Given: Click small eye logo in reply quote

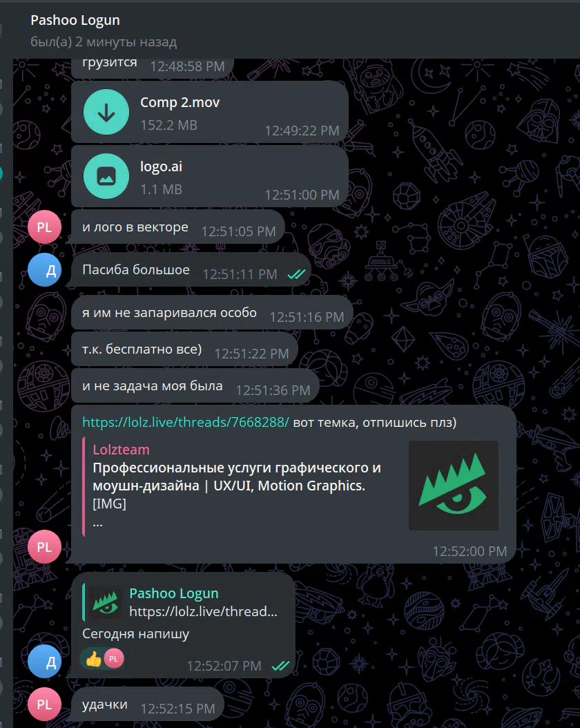Looking at the screenshot, I should (106, 602).
